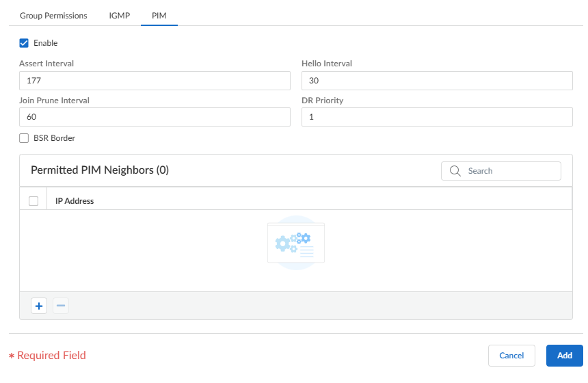Click the Required Field note

tap(48, 355)
